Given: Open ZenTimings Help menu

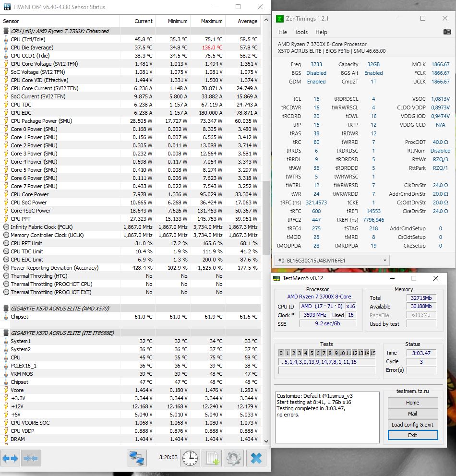Looking at the screenshot, I should click(x=321, y=32).
